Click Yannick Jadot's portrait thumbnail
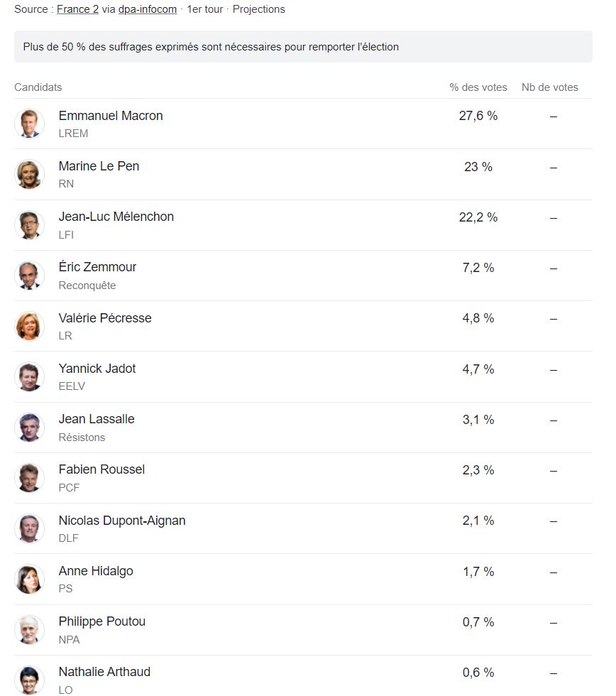The width and height of the screenshot is (616, 696). point(29,377)
